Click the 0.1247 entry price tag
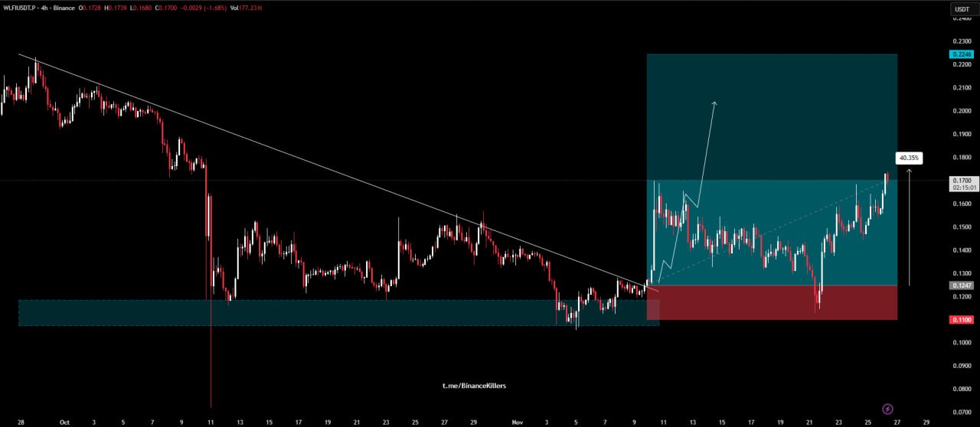This screenshot has height=427, width=980. tap(960, 285)
